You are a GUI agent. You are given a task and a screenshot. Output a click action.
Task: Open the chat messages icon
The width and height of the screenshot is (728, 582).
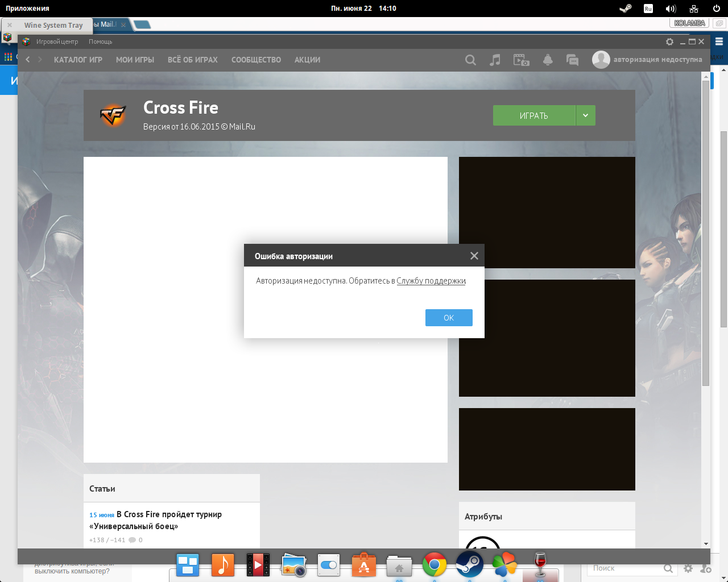coord(573,60)
